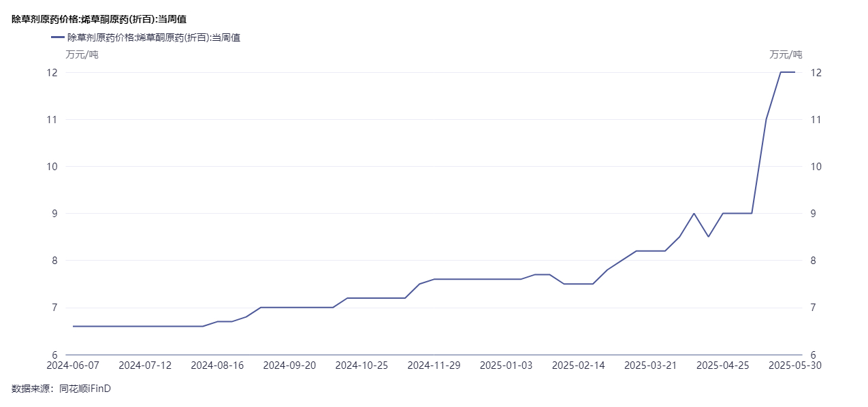Click the 2024-10-25 axis date label
The width and height of the screenshot is (868, 407).
coord(361,365)
